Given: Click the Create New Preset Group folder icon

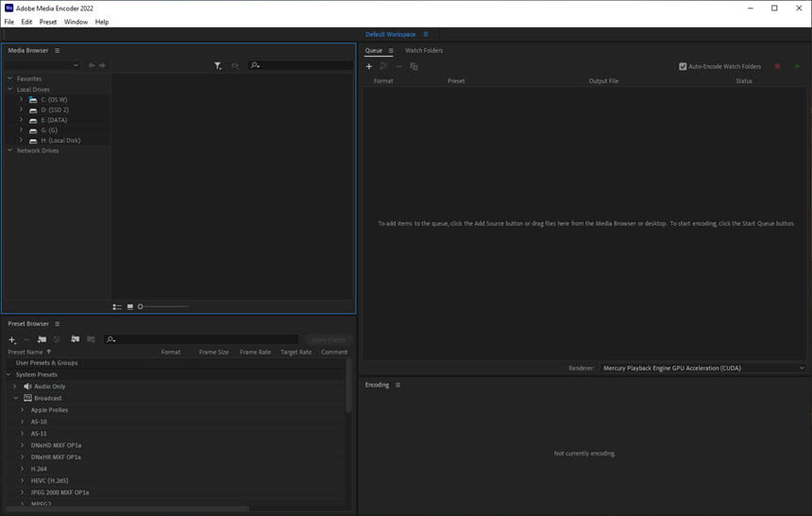Looking at the screenshot, I should [x=42, y=339].
